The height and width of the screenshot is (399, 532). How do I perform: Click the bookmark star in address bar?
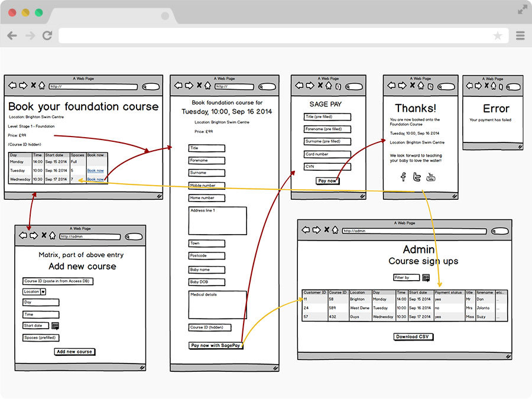click(x=498, y=36)
